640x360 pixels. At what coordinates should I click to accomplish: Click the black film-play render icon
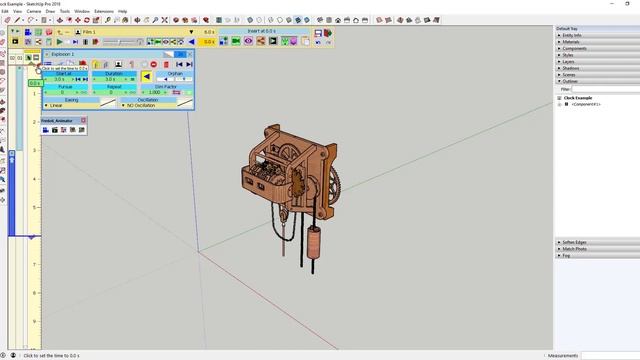273,41
